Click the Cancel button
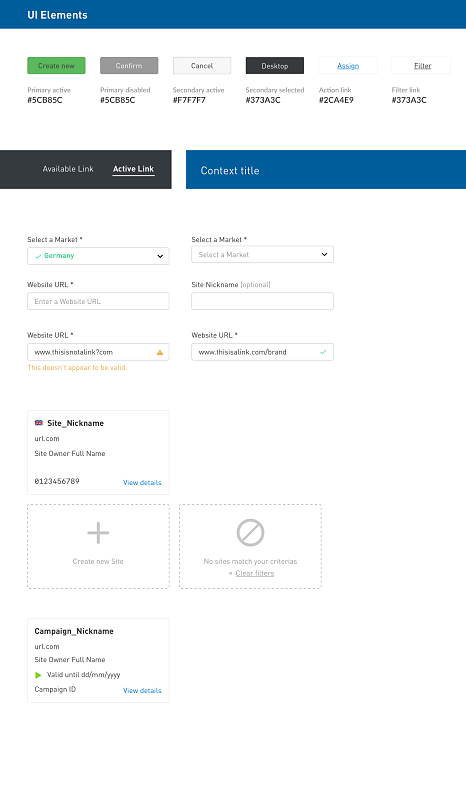The width and height of the screenshot is (466, 800). (x=202, y=66)
